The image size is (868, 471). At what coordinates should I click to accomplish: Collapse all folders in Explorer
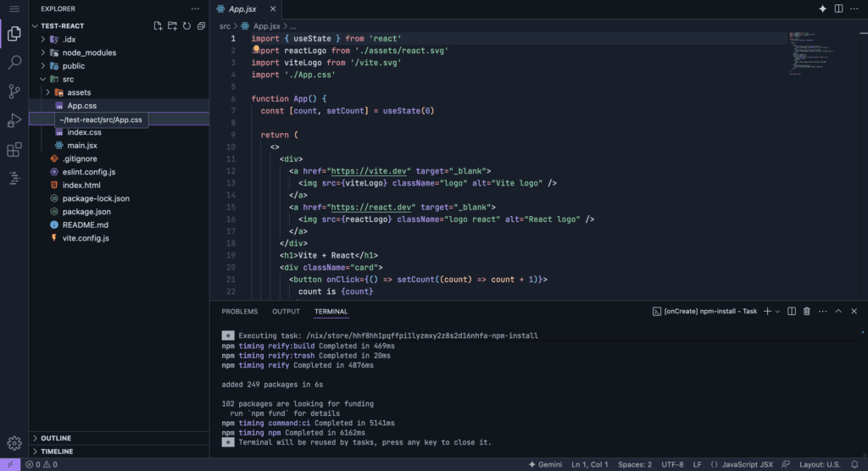[201, 26]
